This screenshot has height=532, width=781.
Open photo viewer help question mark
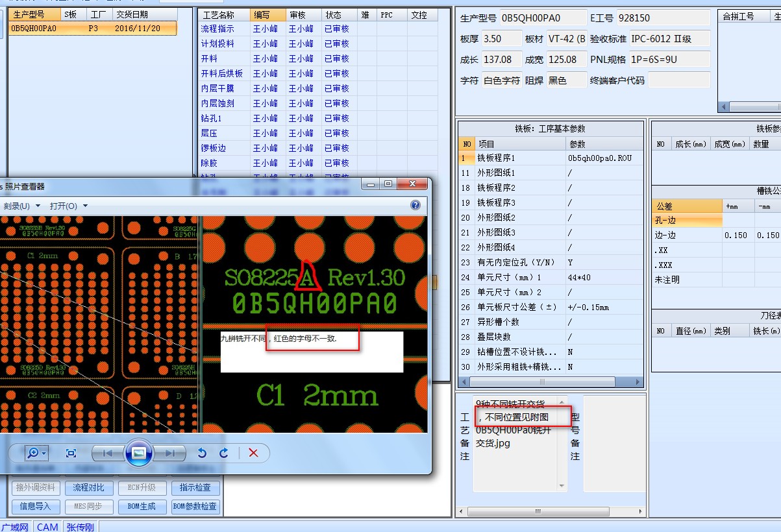pyautogui.click(x=416, y=205)
